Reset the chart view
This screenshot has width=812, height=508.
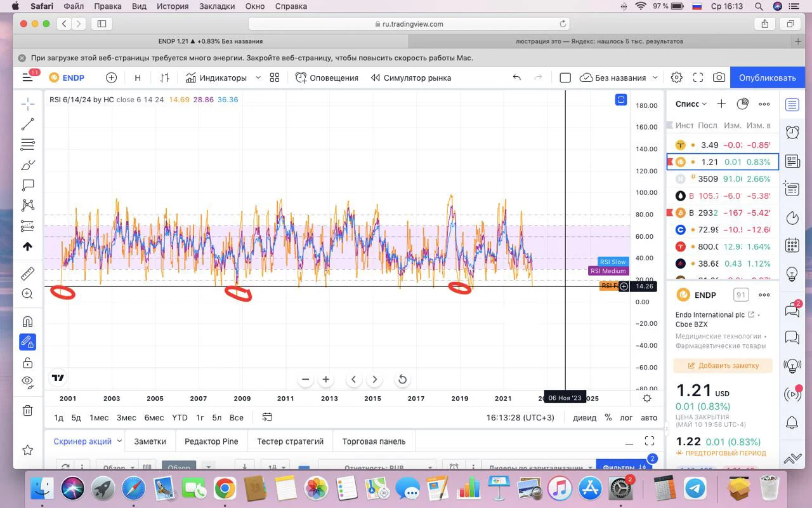402,380
